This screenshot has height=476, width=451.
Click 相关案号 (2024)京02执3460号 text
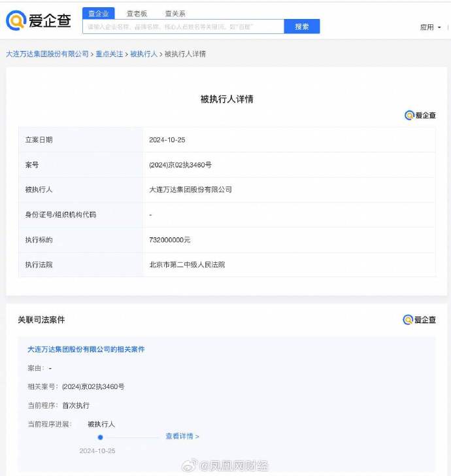pos(93,387)
